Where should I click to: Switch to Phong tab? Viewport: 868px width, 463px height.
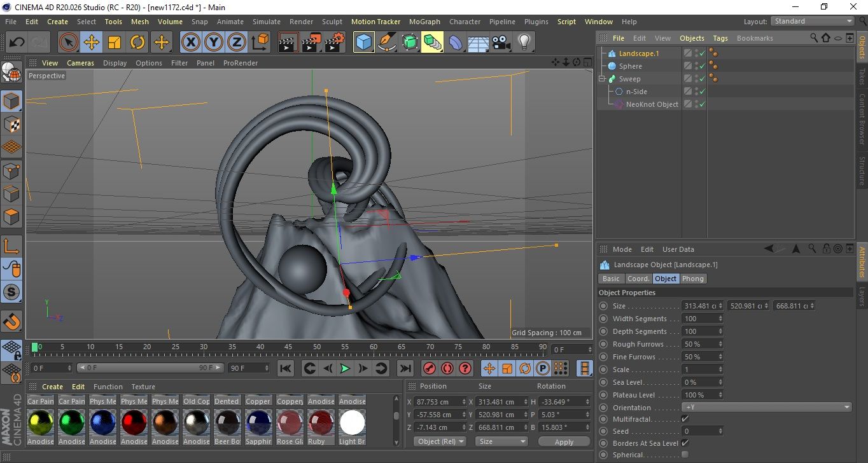click(x=693, y=279)
